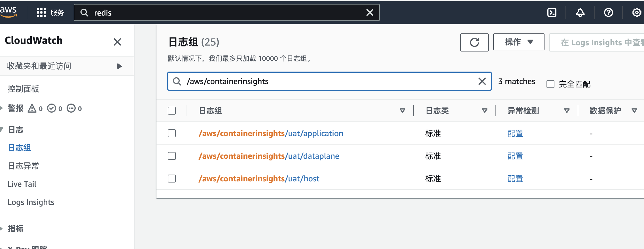644x249 pixels.
Task: Enable the 完全匹配 exact match checkbox
Action: coord(550,84)
